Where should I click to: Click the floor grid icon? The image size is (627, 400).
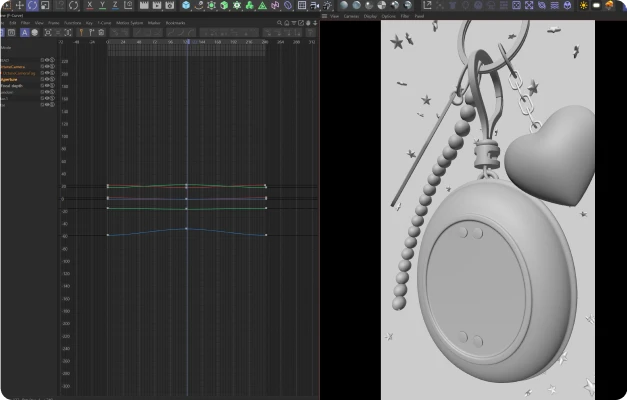tap(302, 5)
